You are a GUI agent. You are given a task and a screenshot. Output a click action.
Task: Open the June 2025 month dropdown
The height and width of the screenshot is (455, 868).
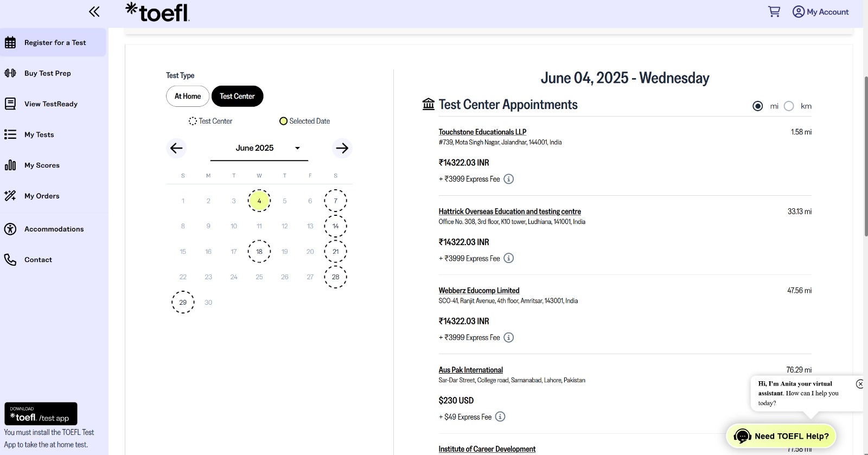[x=259, y=149]
